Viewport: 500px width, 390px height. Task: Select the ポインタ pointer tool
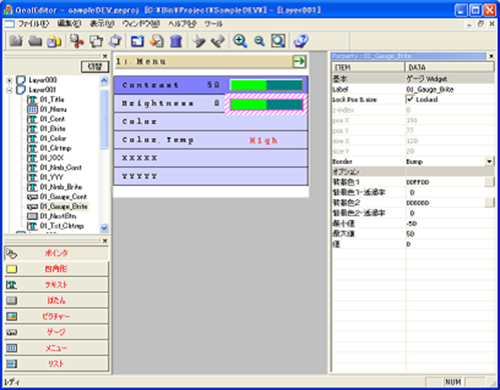56,253
